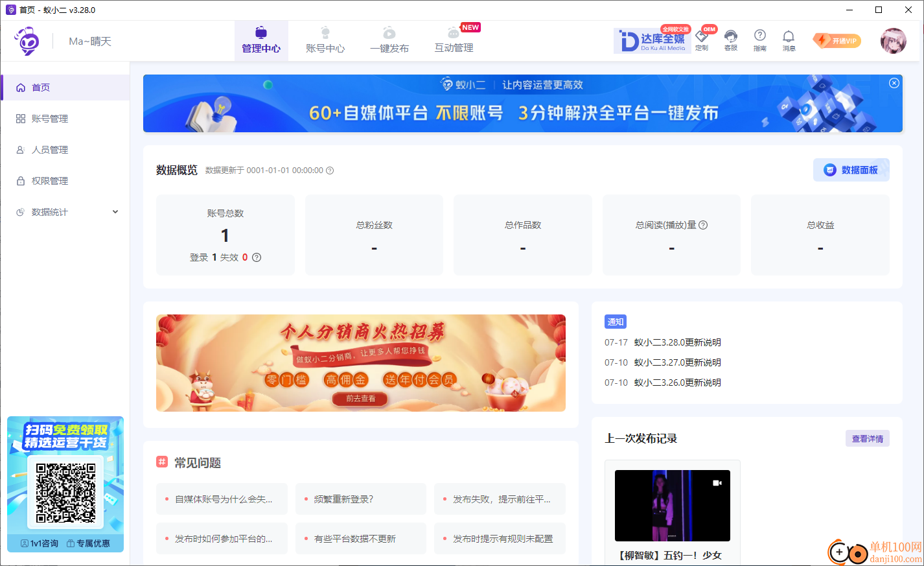924x566 pixels.
Task: Click the video camera icon on thumbnail
Action: click(717, 483)
